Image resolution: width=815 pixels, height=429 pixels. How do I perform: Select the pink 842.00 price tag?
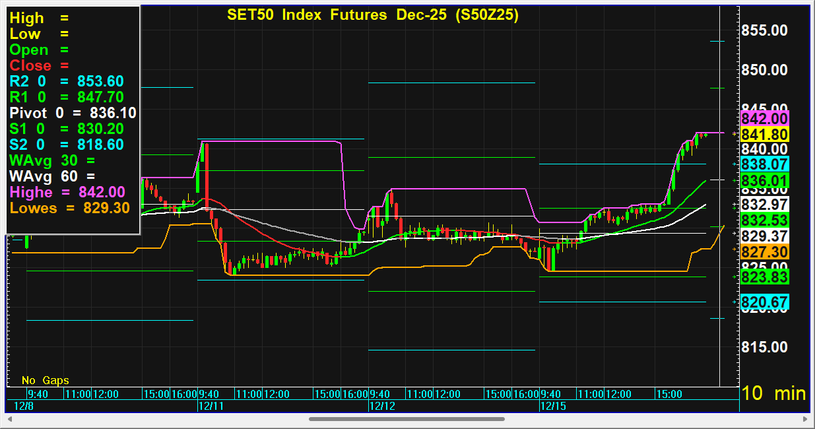(766, 119)
